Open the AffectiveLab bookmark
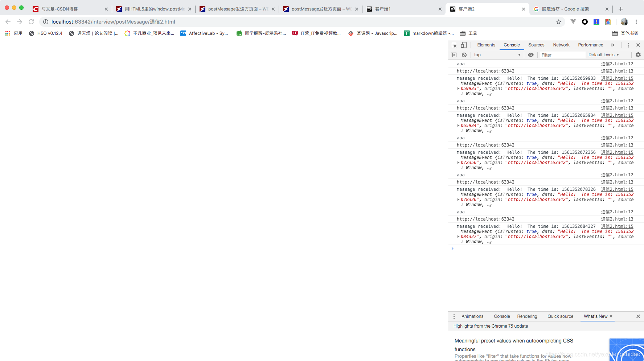Screen dimensions: 644x361 (204, 33)
